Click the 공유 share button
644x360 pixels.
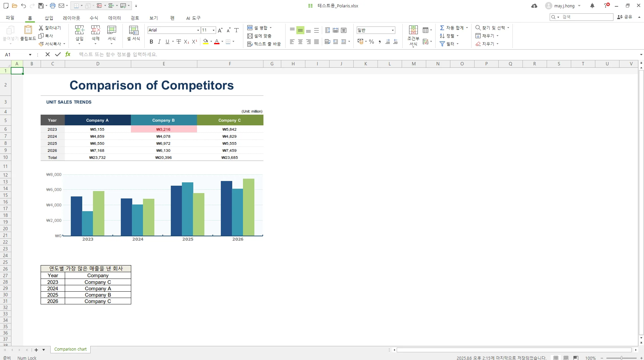[x=625, y=17]
